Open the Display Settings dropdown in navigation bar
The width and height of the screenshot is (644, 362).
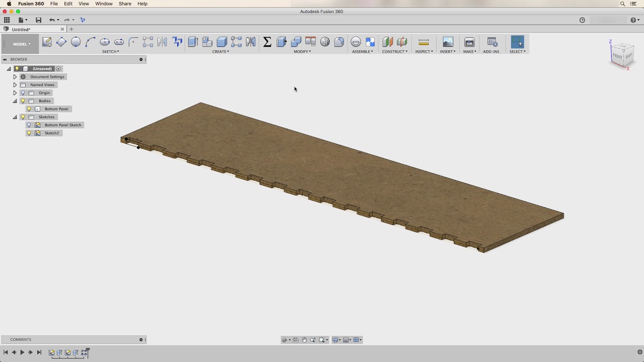tap(337, 340)
